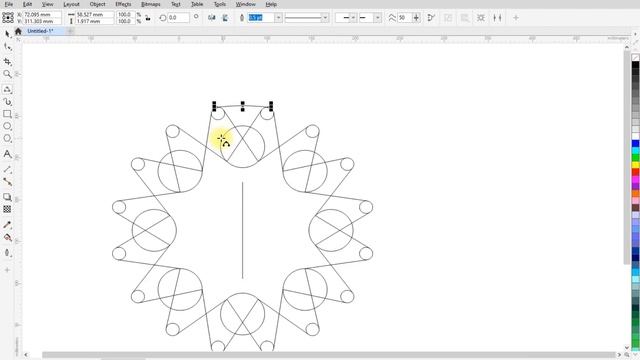The width and height of the screenshot is (640, 360).
Task: Select the Transparency checkerboard tool
Action: pos(7,209)
